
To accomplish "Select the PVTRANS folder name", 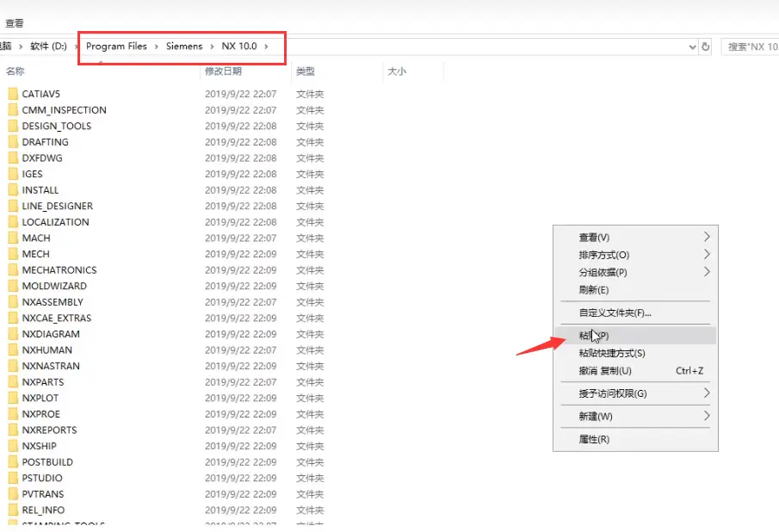I will point(43,494).
